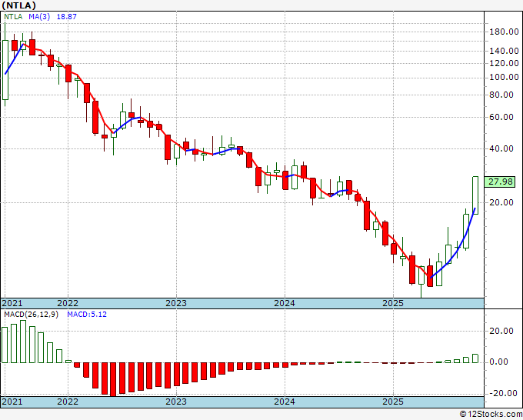Screen dimensions: 523x420
Task: Click the 40.00 price axis label
Action: tap(501, 148)
